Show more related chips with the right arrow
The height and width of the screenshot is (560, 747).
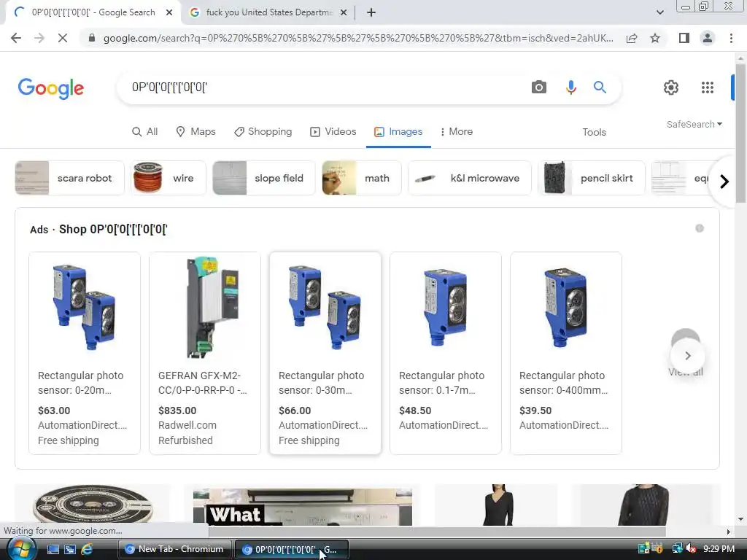(x=724, y=182)
